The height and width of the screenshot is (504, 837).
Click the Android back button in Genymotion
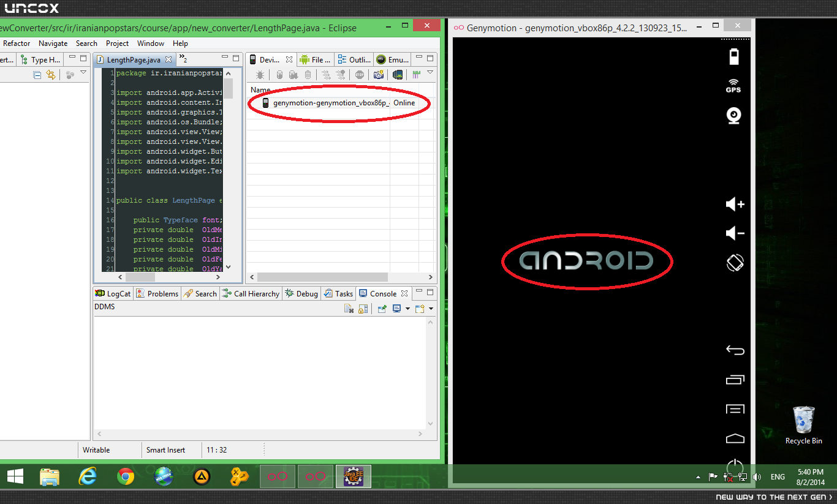coord(735,350)
